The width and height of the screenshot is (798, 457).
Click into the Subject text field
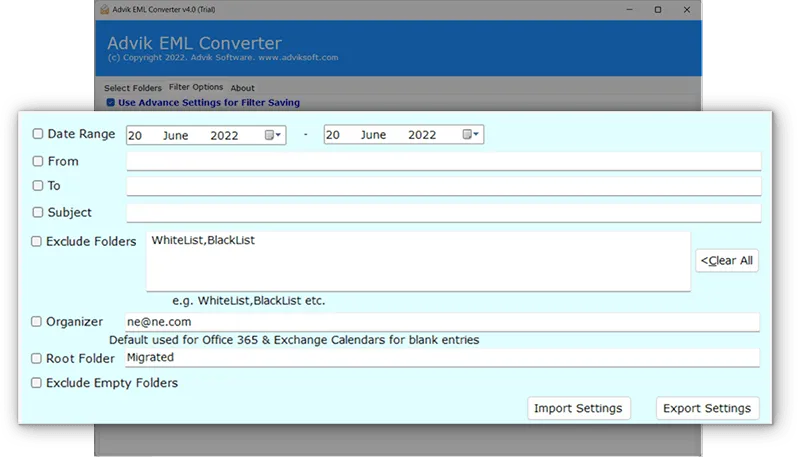coord(444,213)
